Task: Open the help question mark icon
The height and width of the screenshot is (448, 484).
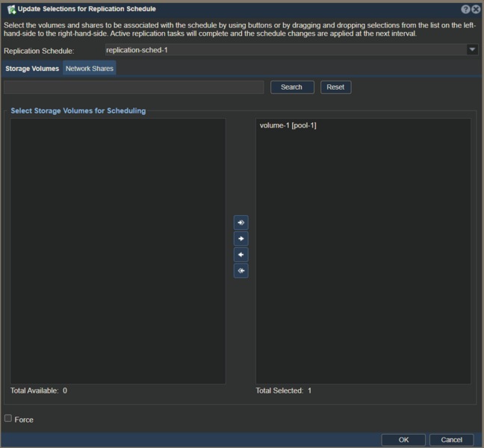Action: [x=465, y=9]
